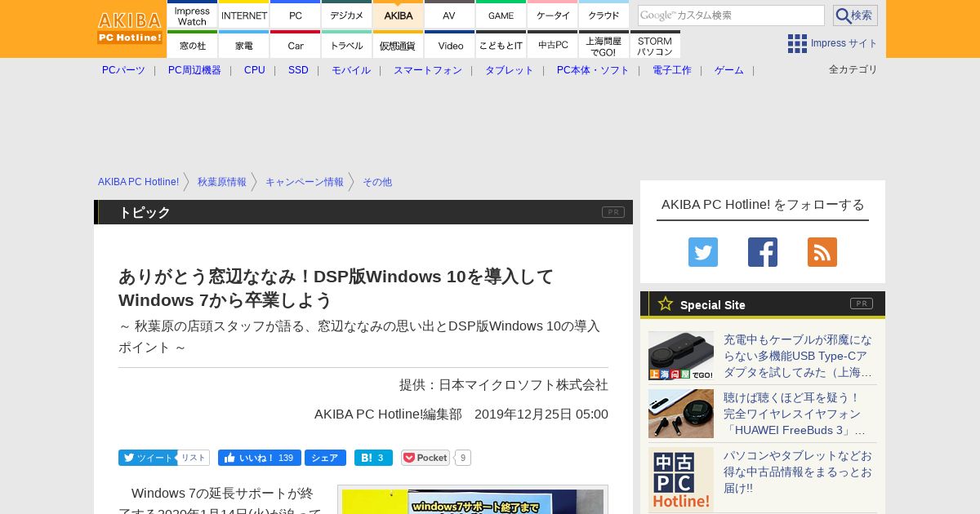
Task: Click the Twitter リスト button
Action: point(194,458)
